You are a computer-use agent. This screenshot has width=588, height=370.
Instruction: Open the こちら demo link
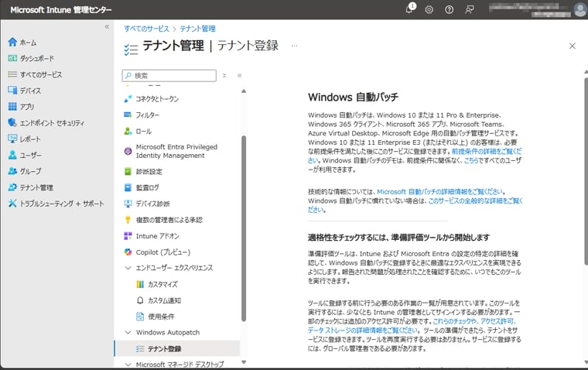coord(471,160)
